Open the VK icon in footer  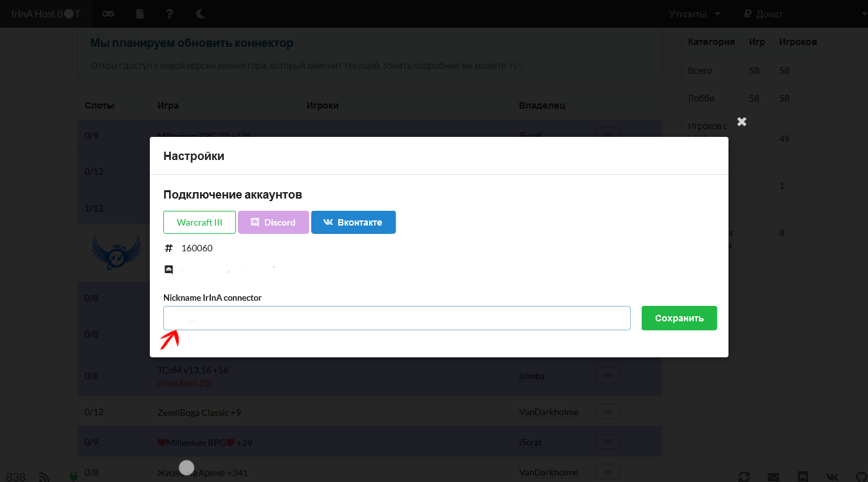point(832,476)
